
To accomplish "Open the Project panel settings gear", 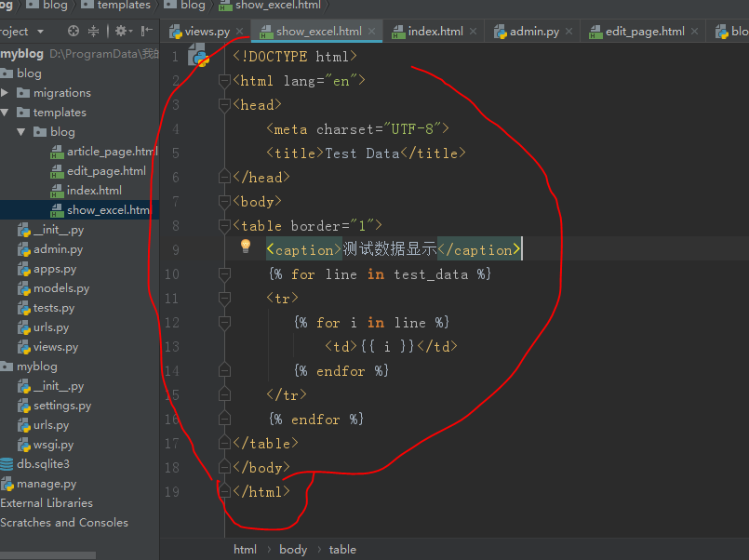I will coord(121,31).
